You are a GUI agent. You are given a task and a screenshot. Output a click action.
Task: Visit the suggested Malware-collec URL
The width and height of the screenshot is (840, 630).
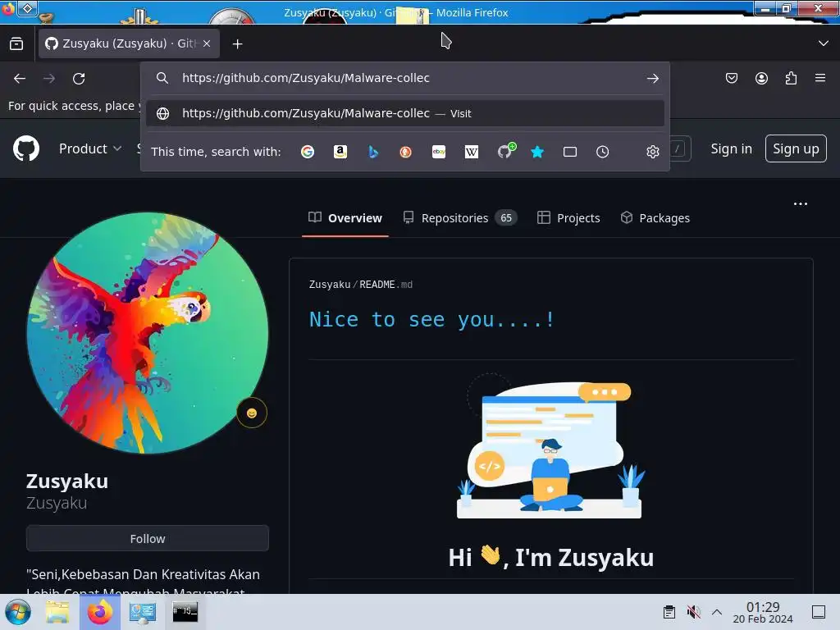pos(405,113)
